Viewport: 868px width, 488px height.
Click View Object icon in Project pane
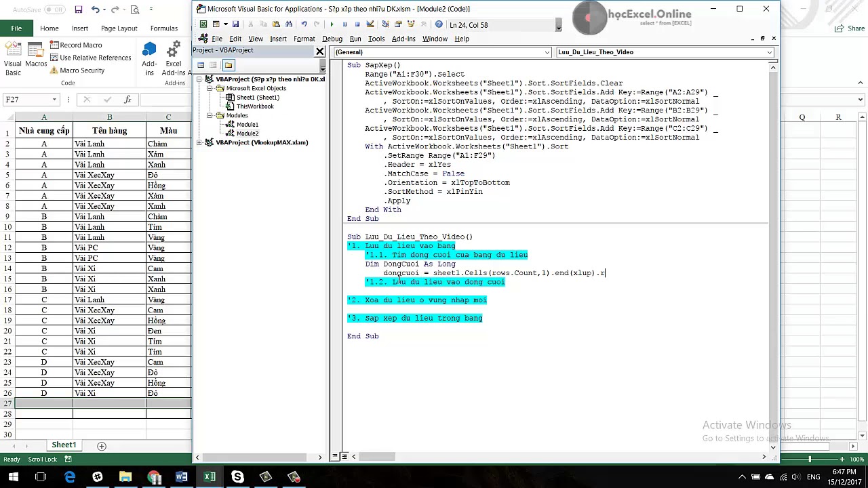pyautogui.click(x=214, y=65)
